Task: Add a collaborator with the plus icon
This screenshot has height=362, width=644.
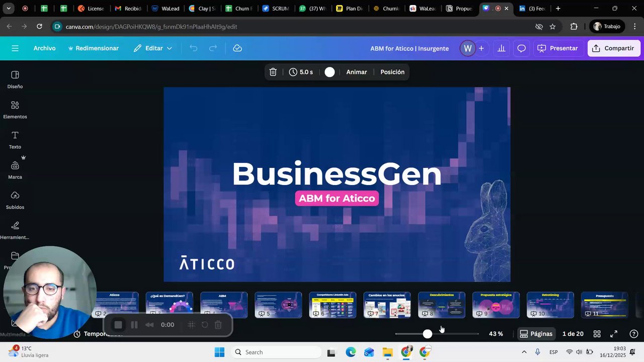Action: 481,48
